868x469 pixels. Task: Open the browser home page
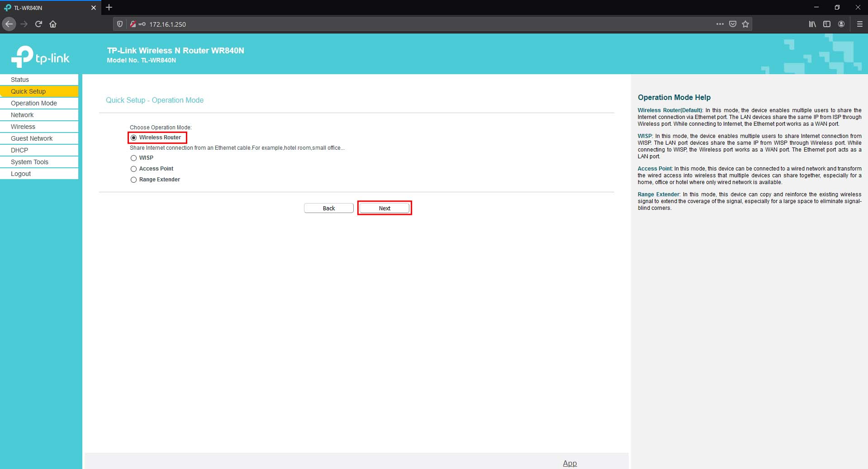[53, 24]
